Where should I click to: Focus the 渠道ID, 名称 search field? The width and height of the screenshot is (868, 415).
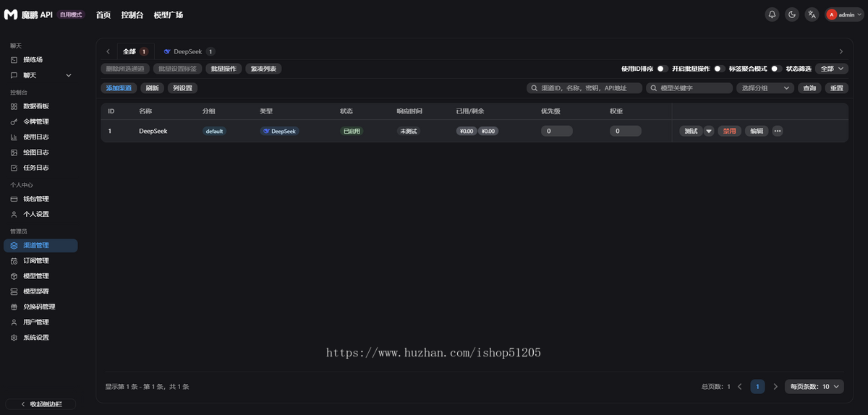click(x=584, y=88)
